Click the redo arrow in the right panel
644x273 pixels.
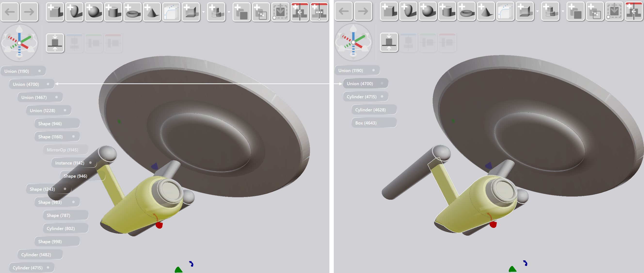[x=363, y=11]
